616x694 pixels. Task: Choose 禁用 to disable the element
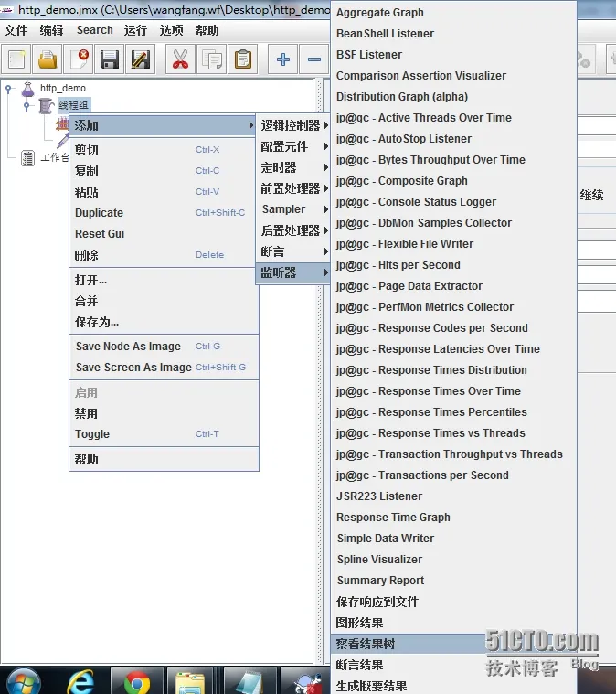pyautogui.click(x=164, y=413)
